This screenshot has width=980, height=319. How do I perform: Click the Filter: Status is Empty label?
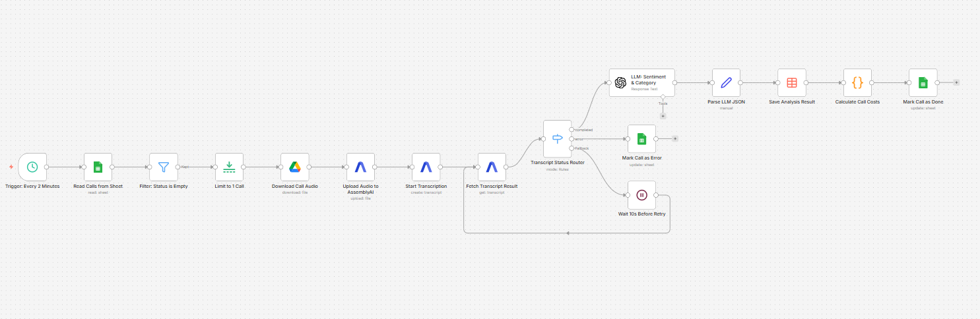[x=164, y=187]
